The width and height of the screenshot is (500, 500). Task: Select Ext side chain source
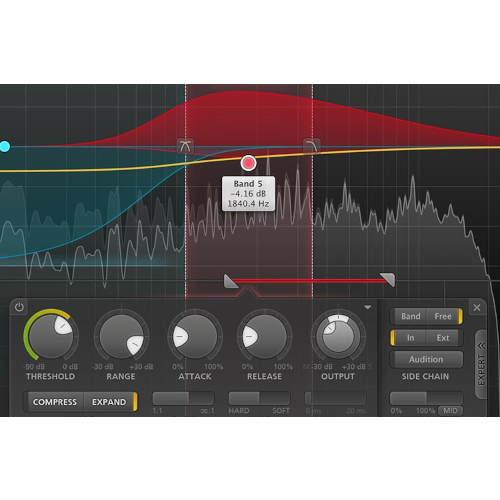[443, 338]
